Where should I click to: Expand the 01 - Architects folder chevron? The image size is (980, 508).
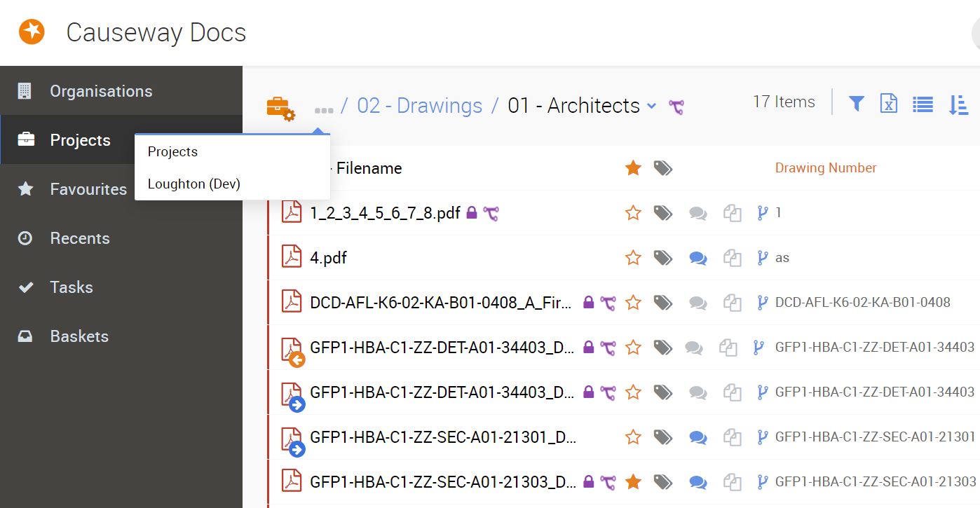pos(652,107)
